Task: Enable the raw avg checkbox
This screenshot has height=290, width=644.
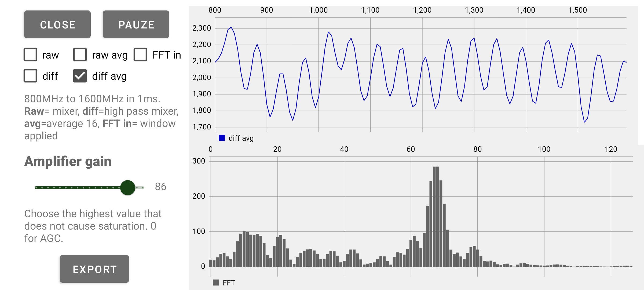Action: (80, 55)
